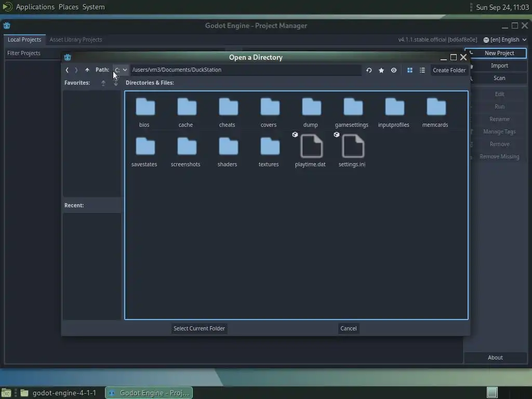The image size is (532, 399).
Task: Move favorite up arrow
Action: pyautogui.click(x=103, y=83)
